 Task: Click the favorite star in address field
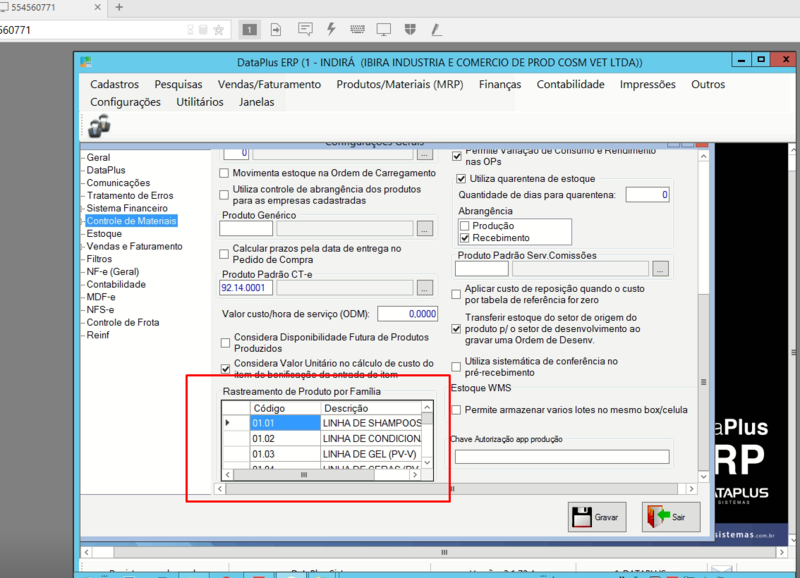pos(218,30)
